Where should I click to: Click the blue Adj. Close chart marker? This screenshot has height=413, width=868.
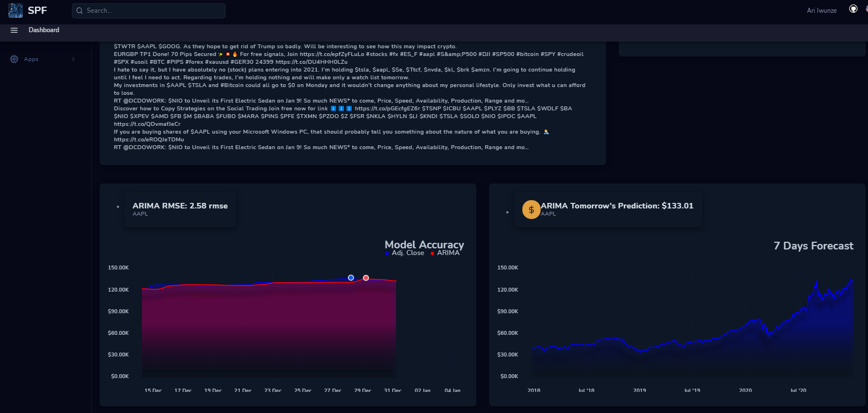pyautogui.click(x=351, y=278)
